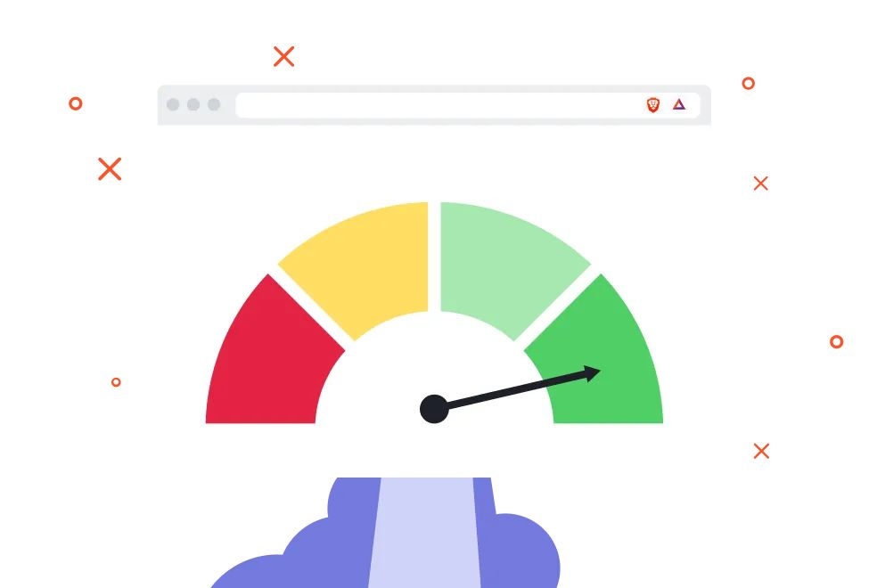Screen dimensions: 877x588
Task: Click the light purple beam over the cloud
Action: click(x=425, y=532)
